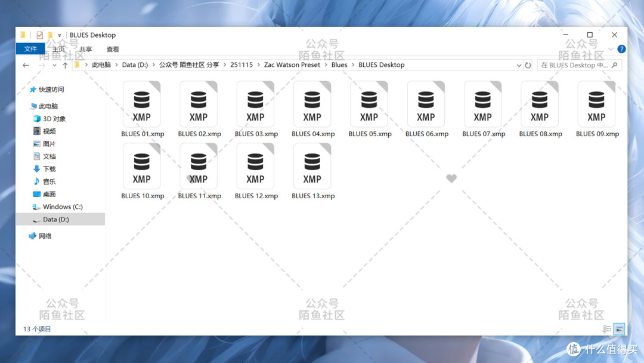Click the Back navigation arrow
This screenshot has width=644, height=363.
26,65
